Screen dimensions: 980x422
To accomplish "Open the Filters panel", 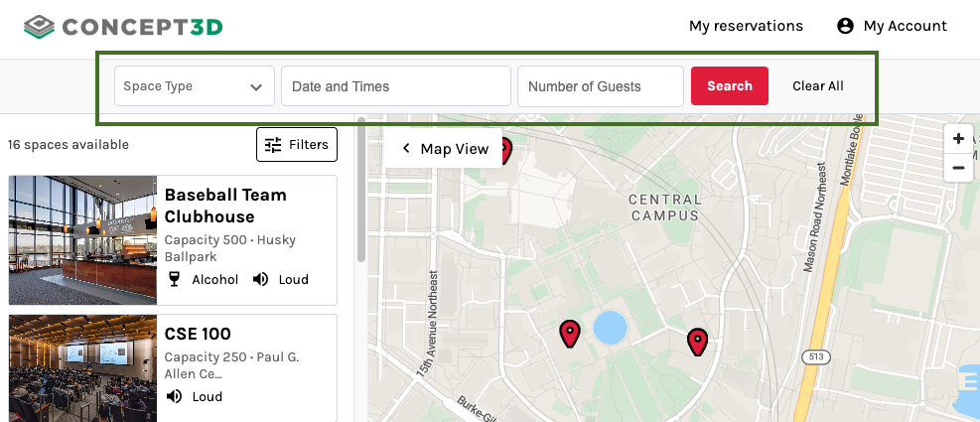I will click(x=297, y=145).
